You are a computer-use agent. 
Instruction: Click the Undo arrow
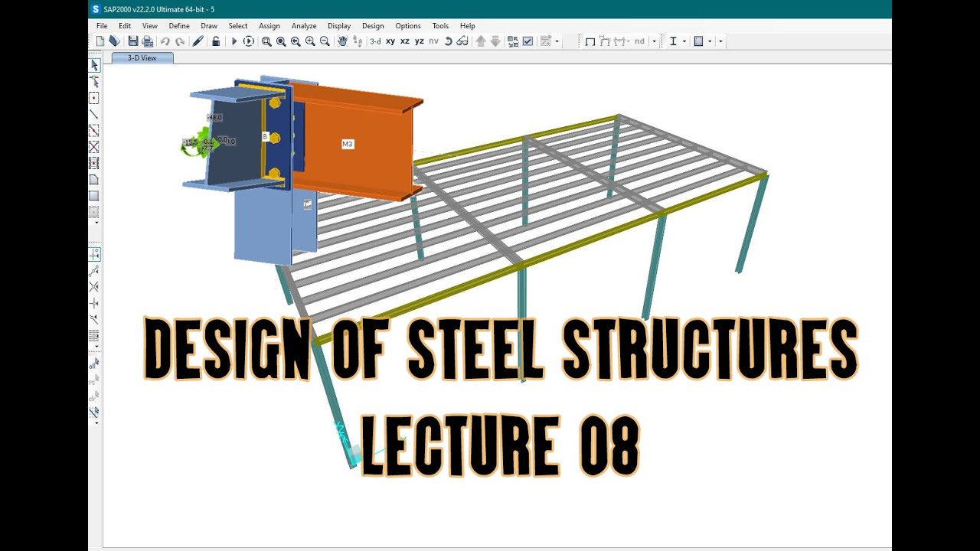coord(165,41)
